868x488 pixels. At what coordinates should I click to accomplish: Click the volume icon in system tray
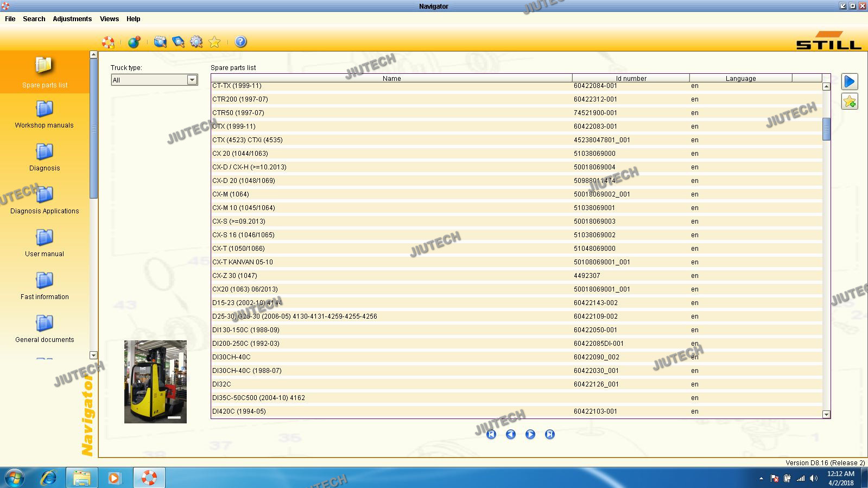click(x=813, y=478)
